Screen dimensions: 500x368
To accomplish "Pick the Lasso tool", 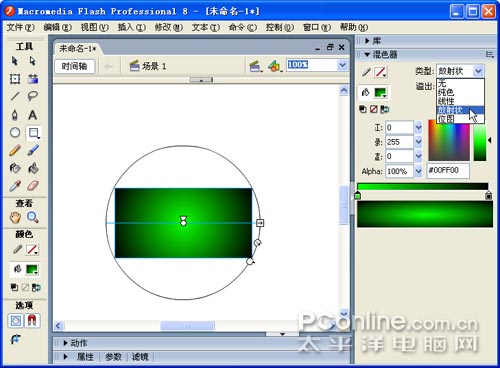I will 32,97.
